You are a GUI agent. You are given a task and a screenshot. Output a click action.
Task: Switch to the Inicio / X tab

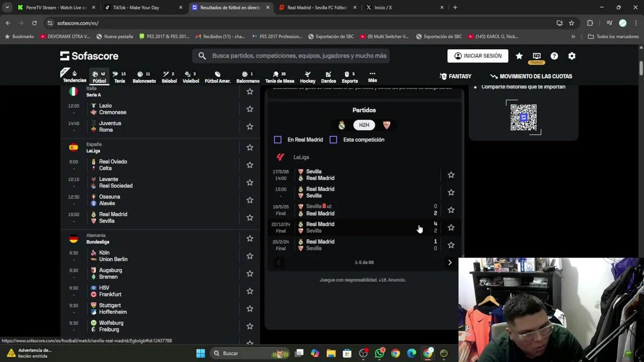tap(405, 8)
